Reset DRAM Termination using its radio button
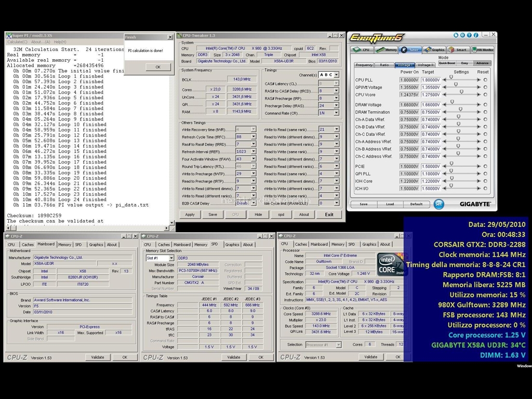 (486, 112)
